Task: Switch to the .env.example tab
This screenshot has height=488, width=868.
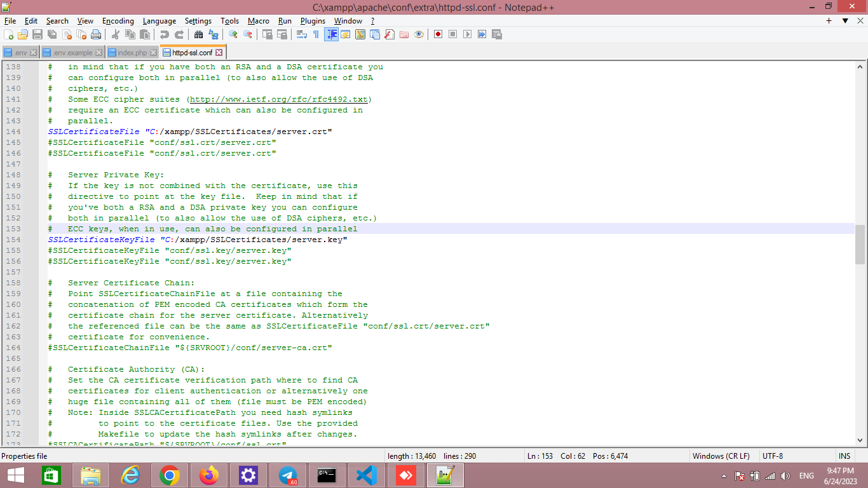Action: pos(72,53)
